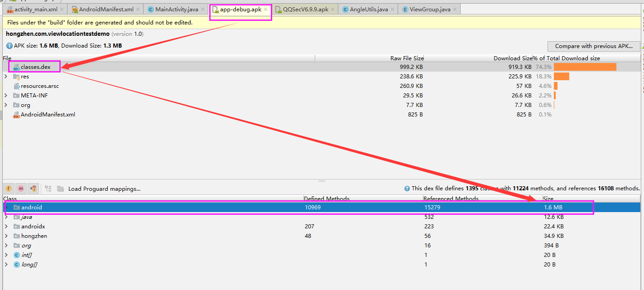Expand the android package in the dex tree
Viewport: 644px width, 290px height.
point(6,207)
